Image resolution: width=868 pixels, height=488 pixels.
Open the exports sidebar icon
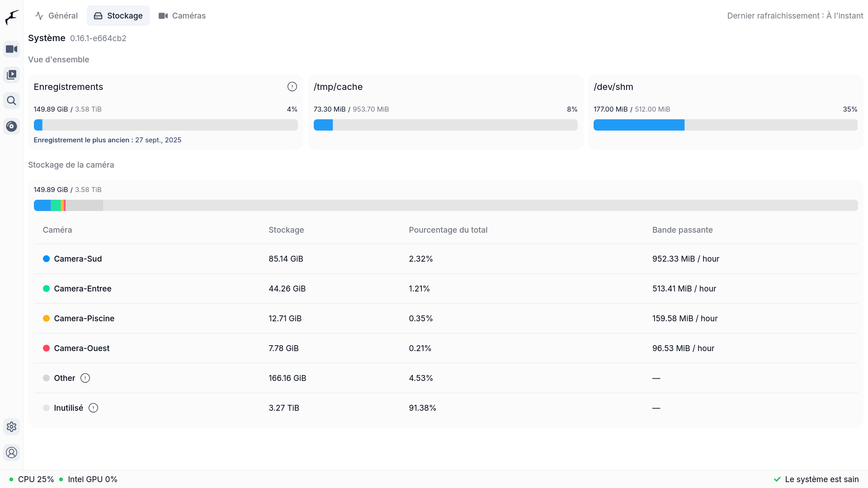(x=12, y=126)
